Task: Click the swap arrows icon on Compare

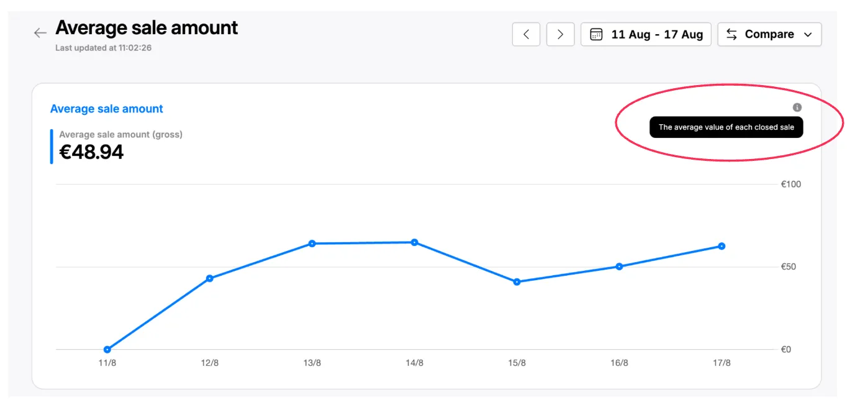Action: pyautogui.click(x=732, y=34)
